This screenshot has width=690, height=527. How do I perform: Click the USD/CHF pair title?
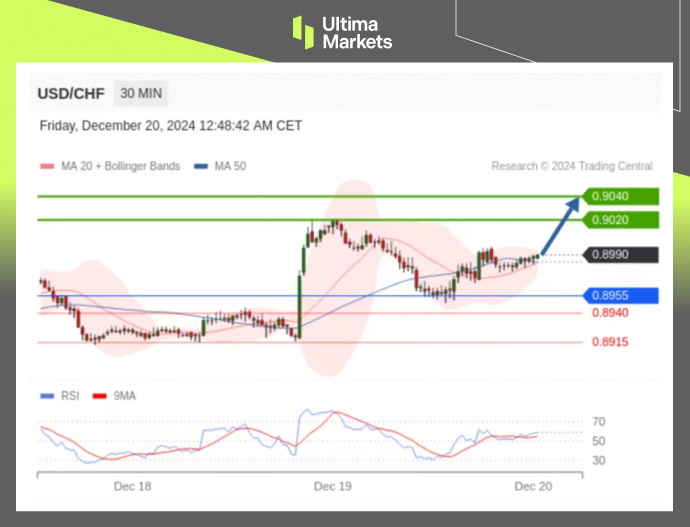click(69, 94)
